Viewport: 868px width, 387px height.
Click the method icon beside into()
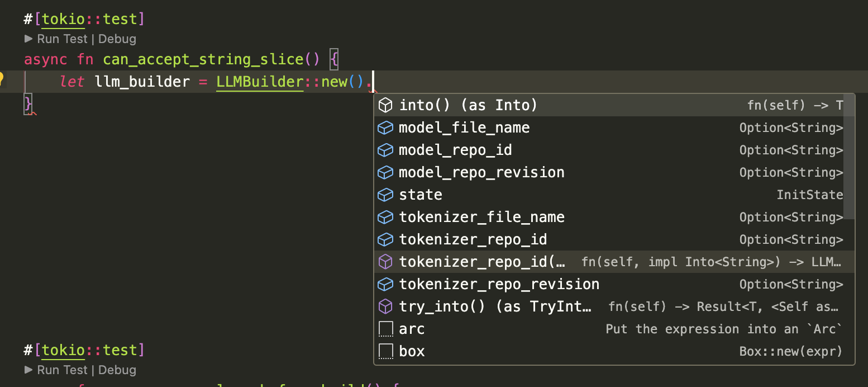pyautogui.click(x=385, y=105)
